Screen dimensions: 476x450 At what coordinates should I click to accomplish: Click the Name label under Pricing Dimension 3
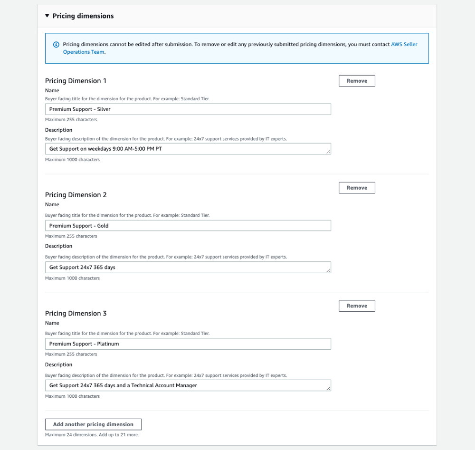(x=52, y=323)
